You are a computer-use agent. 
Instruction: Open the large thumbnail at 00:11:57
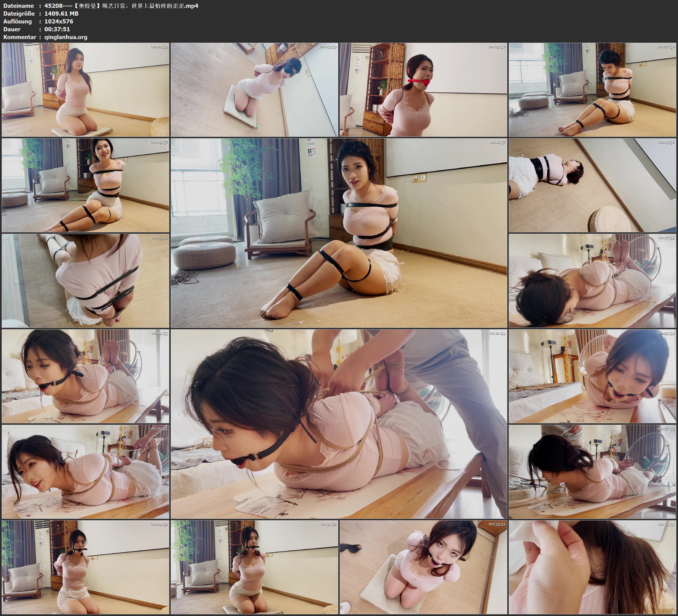(339, 233)
